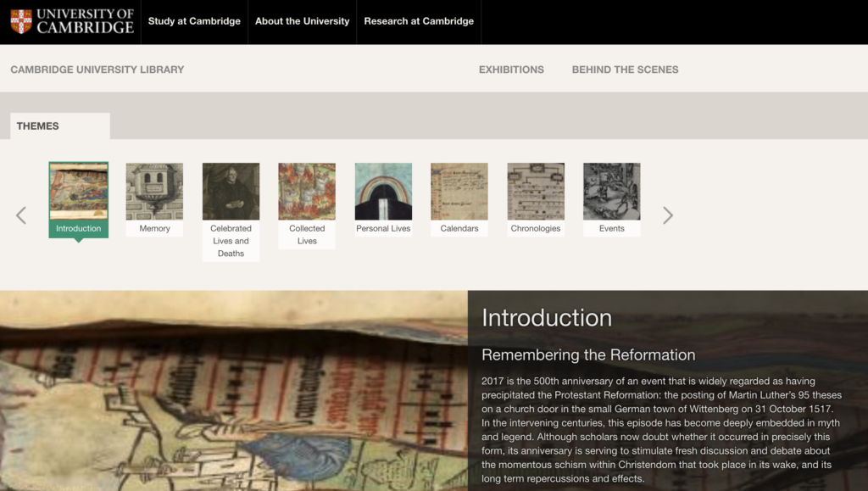Go to Exhibitions page
Image resolution: width=868 pixels, height=491 pixels.
click(x=511, y=70)
